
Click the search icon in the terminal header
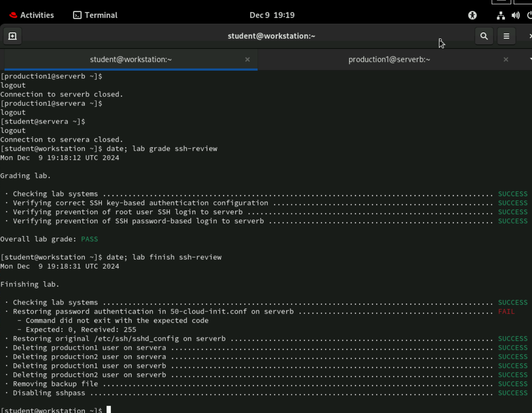click(484, 36)
